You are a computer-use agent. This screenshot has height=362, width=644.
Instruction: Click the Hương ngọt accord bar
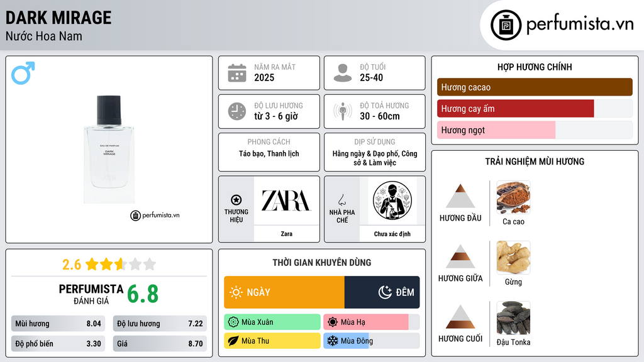pyautogui.click(x=535, y=129)
